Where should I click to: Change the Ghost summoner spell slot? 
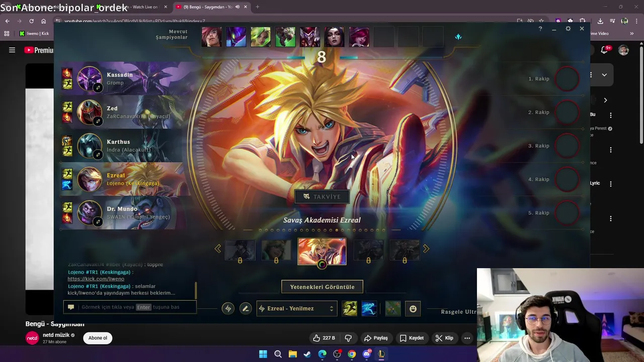[x=369, y=309]
